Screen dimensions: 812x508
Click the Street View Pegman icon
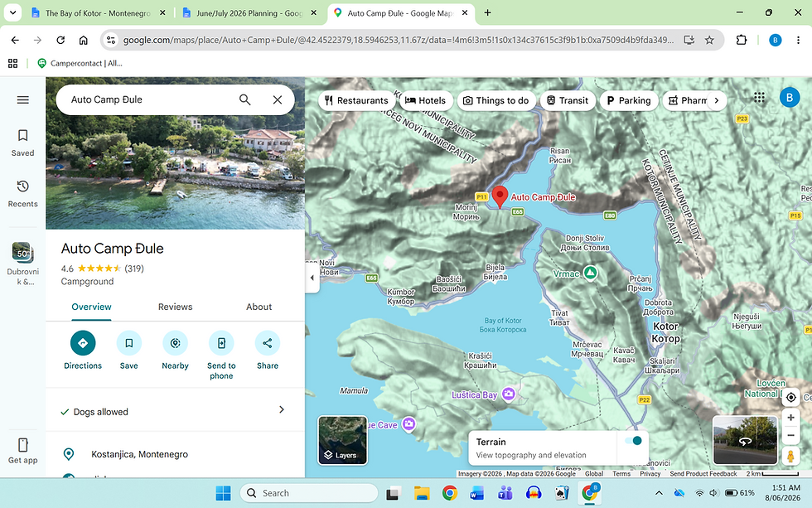tap(790, 456)
